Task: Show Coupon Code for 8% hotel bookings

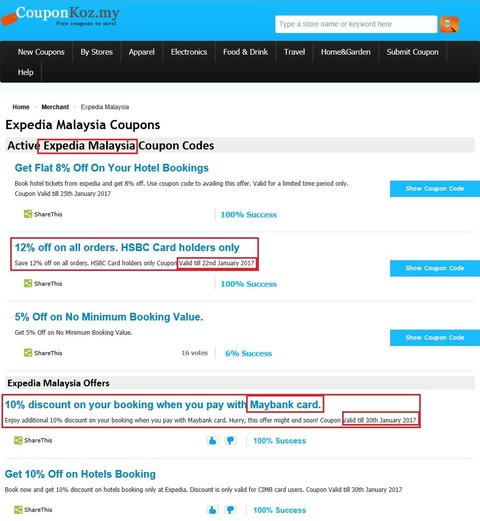Action: click(435, 189)
